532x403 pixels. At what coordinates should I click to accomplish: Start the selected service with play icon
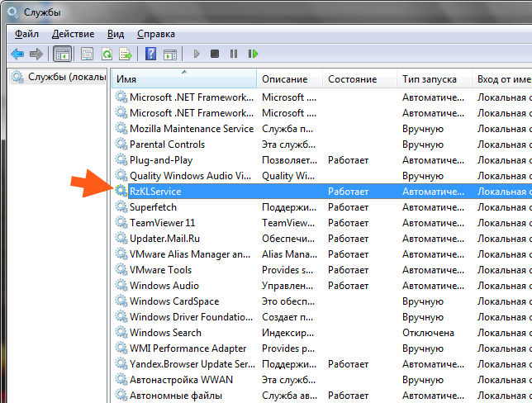pos(196,54)
